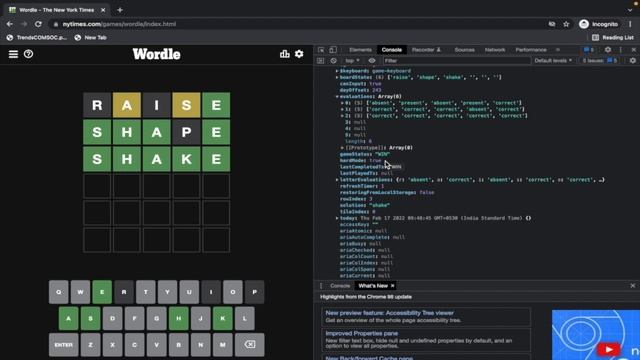Image resolution: width=640 pixels, height=360 pixels.
Task: Open Chrome's three-dot menu
Action: [x=630, y=24]
